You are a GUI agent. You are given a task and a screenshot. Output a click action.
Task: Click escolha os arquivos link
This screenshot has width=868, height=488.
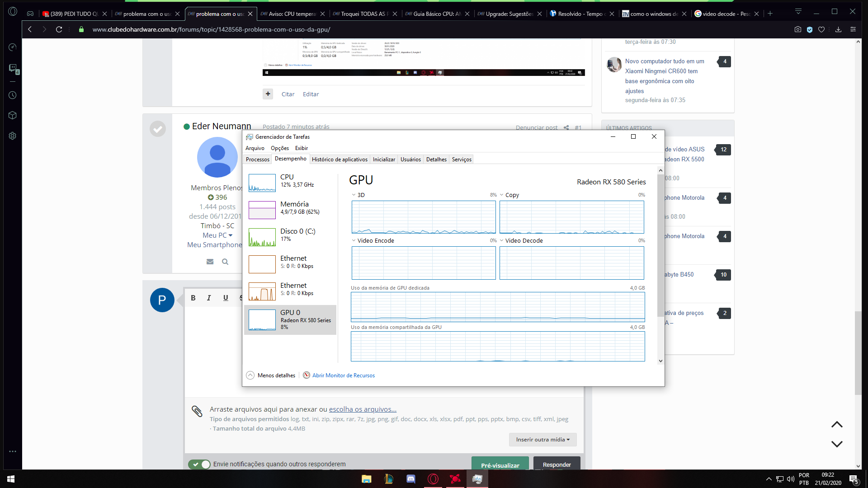363,409
